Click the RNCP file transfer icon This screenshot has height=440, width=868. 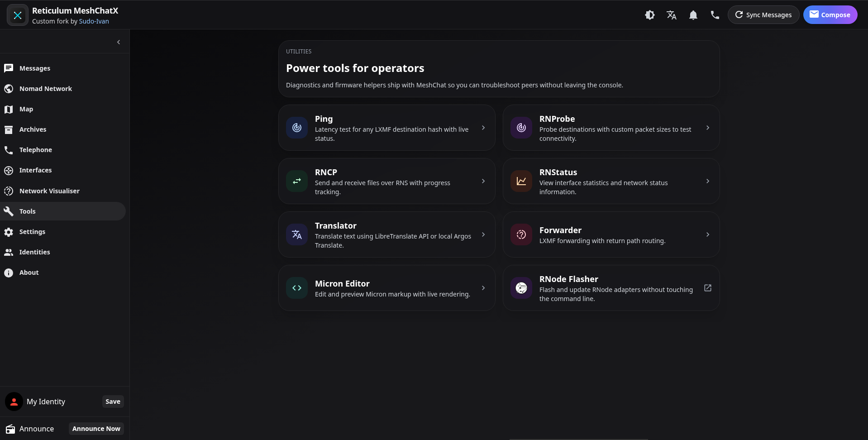(x=297, y=181)
